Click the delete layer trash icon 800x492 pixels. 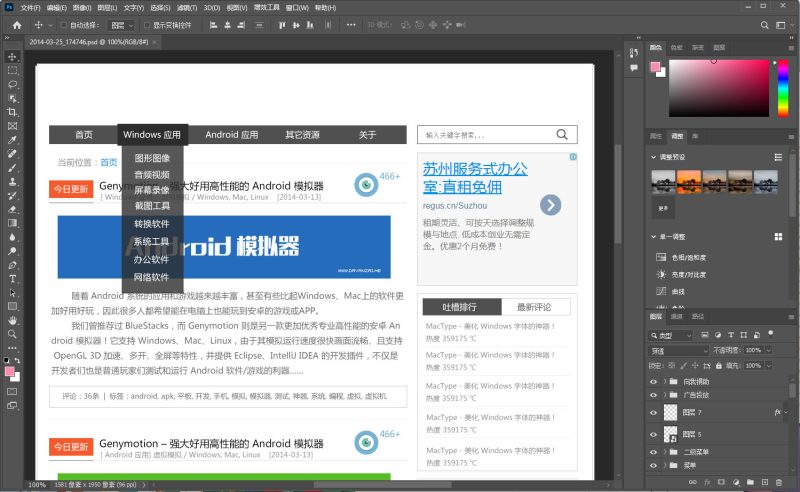click(x=779, y=482)
